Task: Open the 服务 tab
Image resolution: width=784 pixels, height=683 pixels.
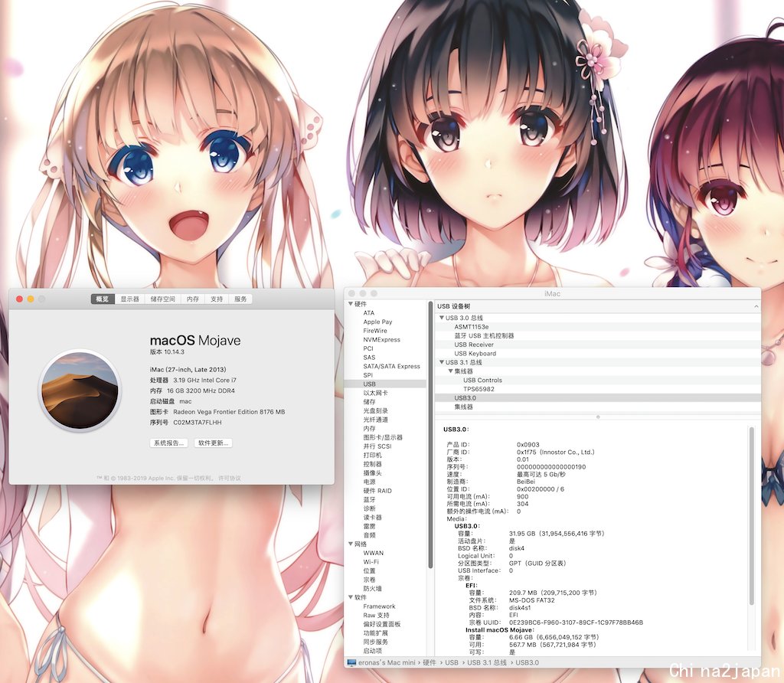Action: 240,299
